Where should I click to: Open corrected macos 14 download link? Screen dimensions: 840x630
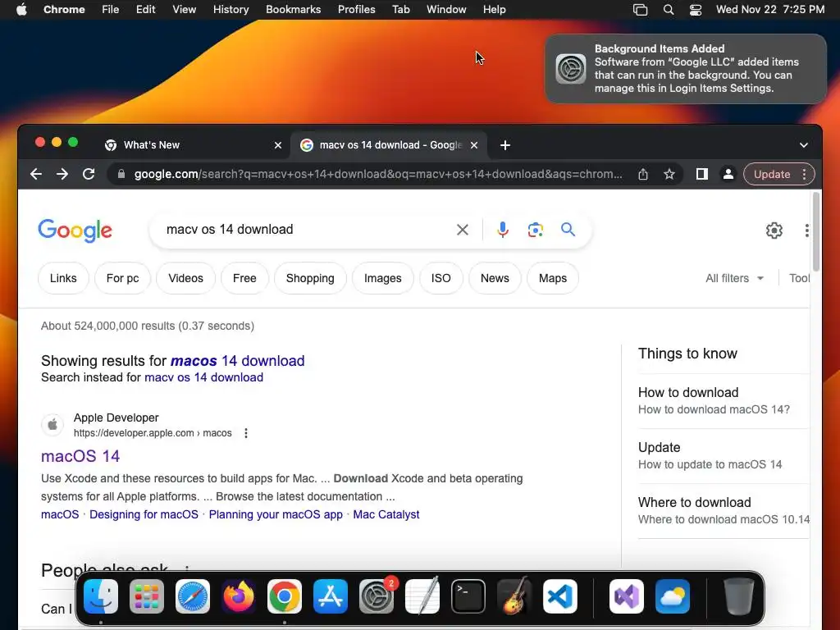(237, 361)
